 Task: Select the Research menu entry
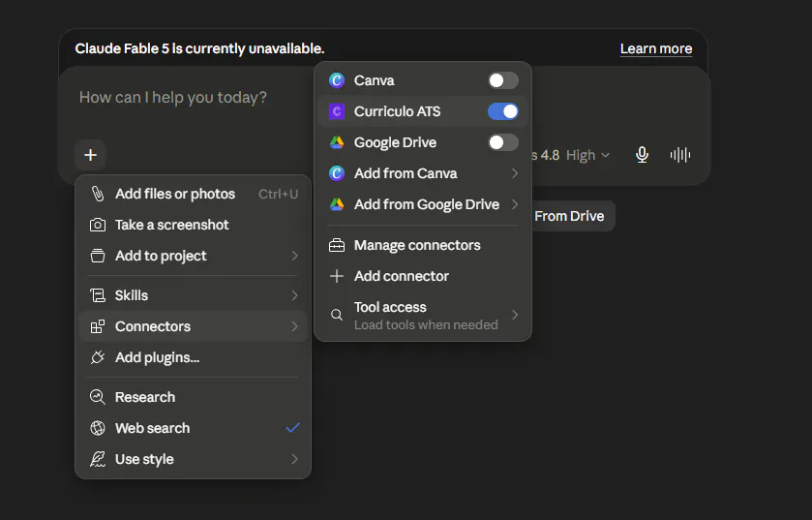(x=194, y=397)
